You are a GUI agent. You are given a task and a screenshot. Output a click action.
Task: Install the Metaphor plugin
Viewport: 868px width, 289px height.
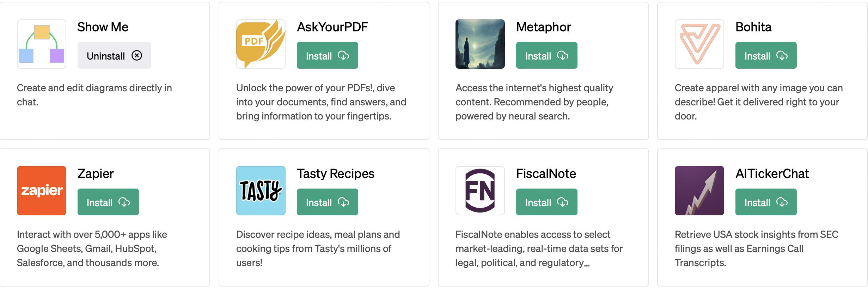(x=546, y=56)
